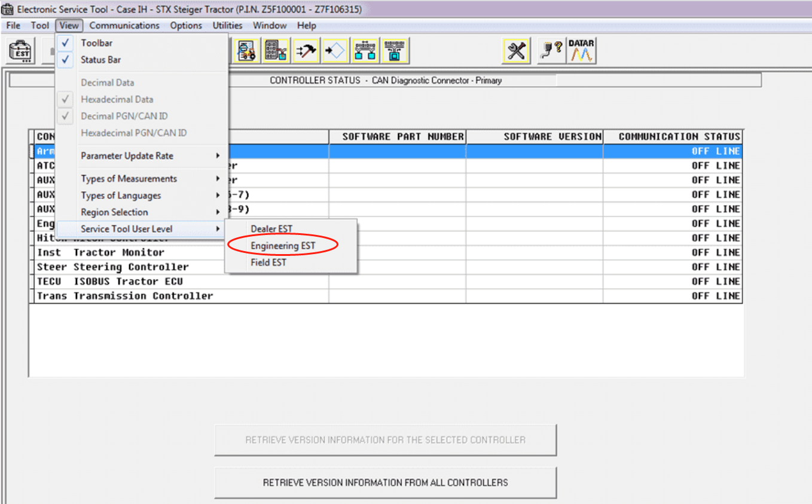This screenshot has height=504, width=812.
Task: Click the controller programming toolbar icon
Action: pyautogui.click(x=276, y=51)
